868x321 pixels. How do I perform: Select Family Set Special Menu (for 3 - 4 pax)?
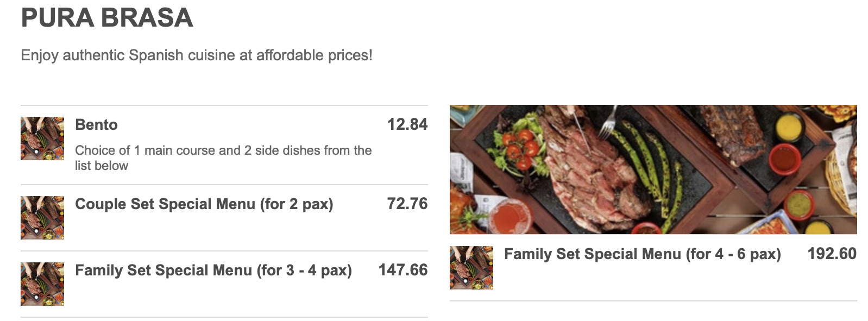[x=213, y=270]
